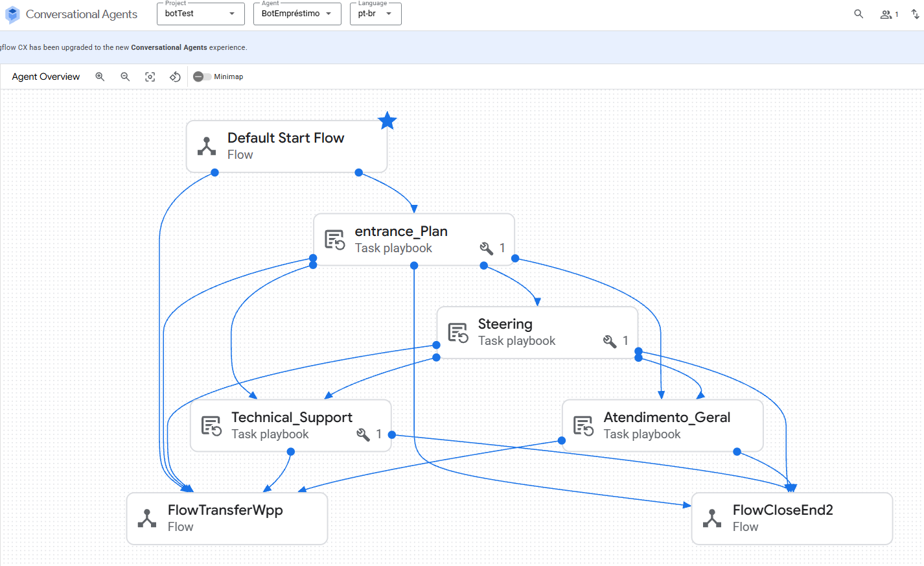Select the Default Start Flow node
The width and height of the screenshot is (924, 566).
[287, 147]
